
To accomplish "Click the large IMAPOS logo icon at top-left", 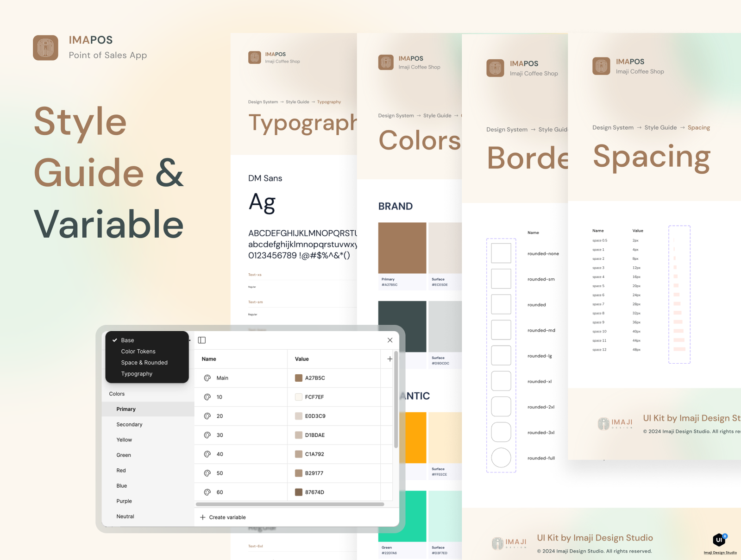I will click(x=45, y=48).
